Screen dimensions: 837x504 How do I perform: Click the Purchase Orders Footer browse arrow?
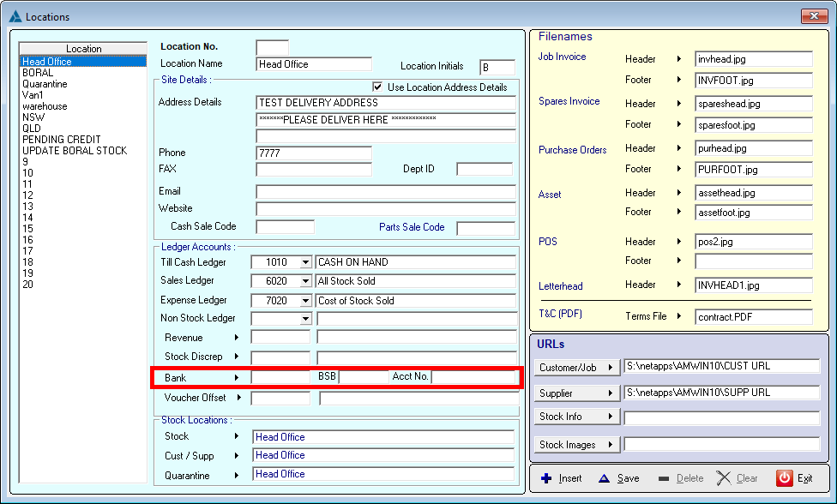click(x=679, y=169)
